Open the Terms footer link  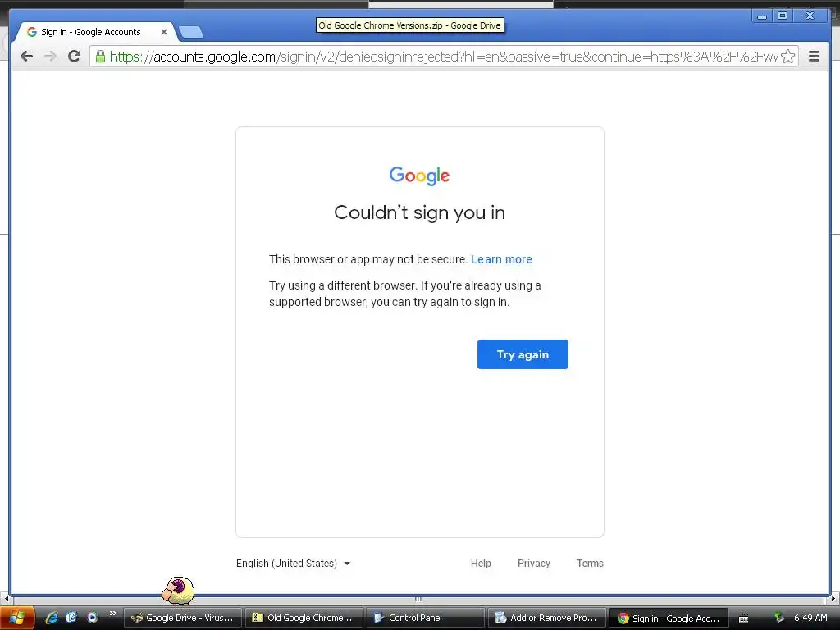click(x=590, y=563)
